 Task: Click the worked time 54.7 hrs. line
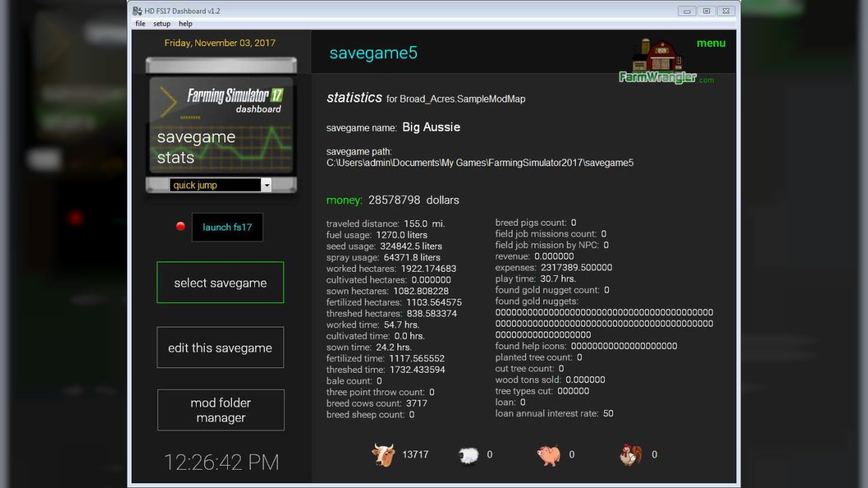pos(372,325)
